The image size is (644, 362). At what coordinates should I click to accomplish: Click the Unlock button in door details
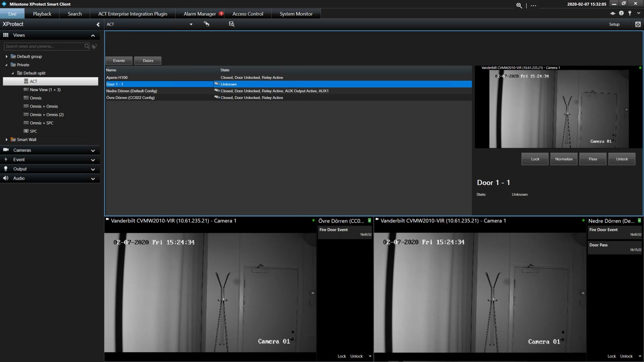coord(622,159)
